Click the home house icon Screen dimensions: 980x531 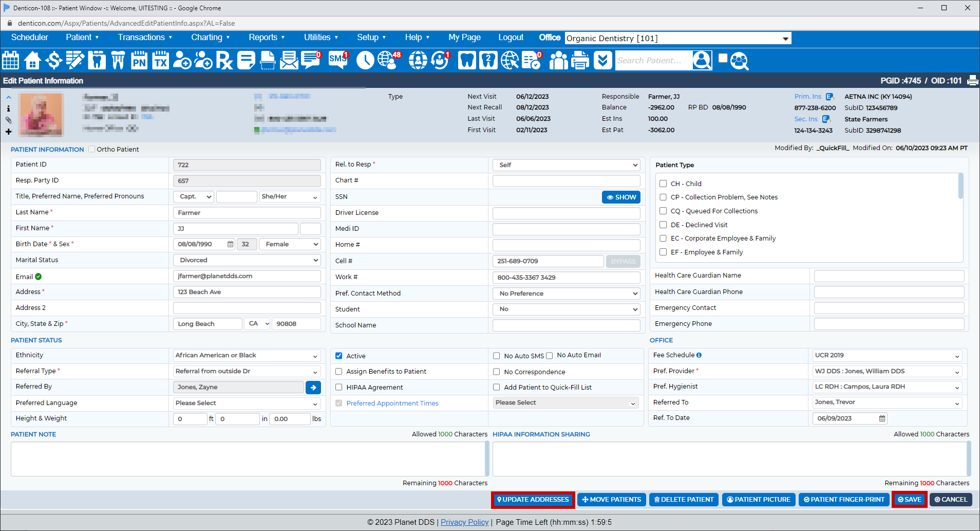(x=32, y=60)
